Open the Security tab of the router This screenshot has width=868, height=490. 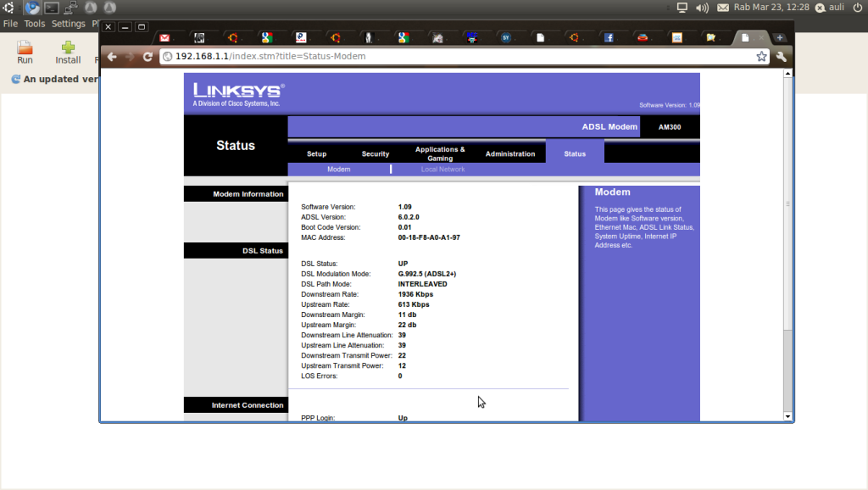click(x=376, y=154)
